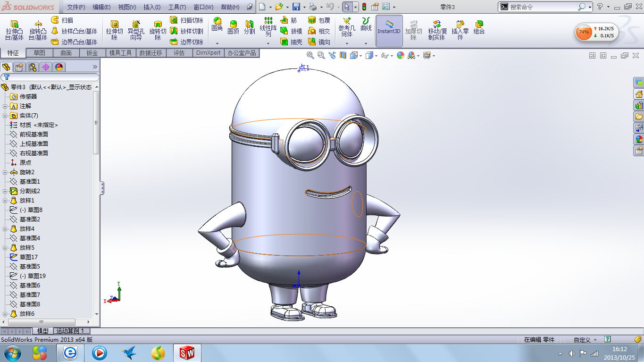Select the 旋转凸台/基体 revolve boss tool
Image resolution: width=644 pixels, height=362 pixels.
[x=38, y=31]
